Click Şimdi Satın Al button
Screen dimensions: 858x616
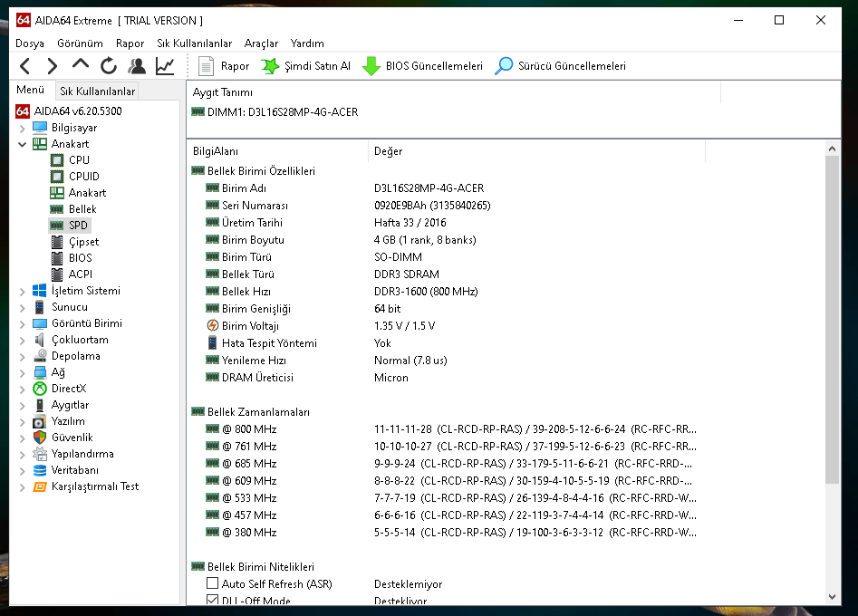pos(305,66)
